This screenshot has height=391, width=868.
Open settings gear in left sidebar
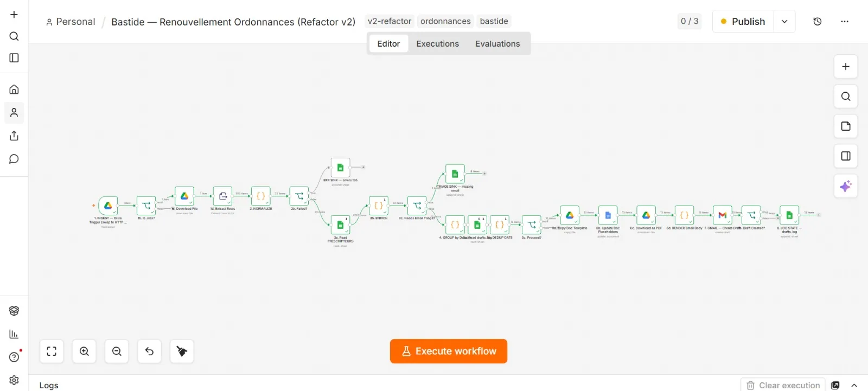14,380
